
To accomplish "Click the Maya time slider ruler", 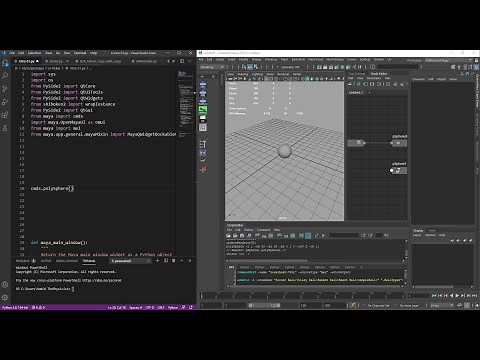I will [x=302, y=296].
